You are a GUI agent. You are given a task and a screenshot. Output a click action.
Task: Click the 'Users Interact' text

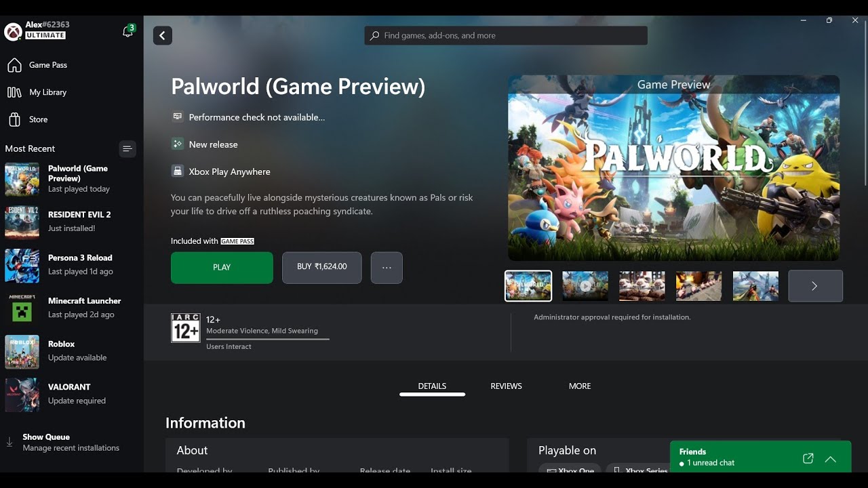(x=229, y=346)
